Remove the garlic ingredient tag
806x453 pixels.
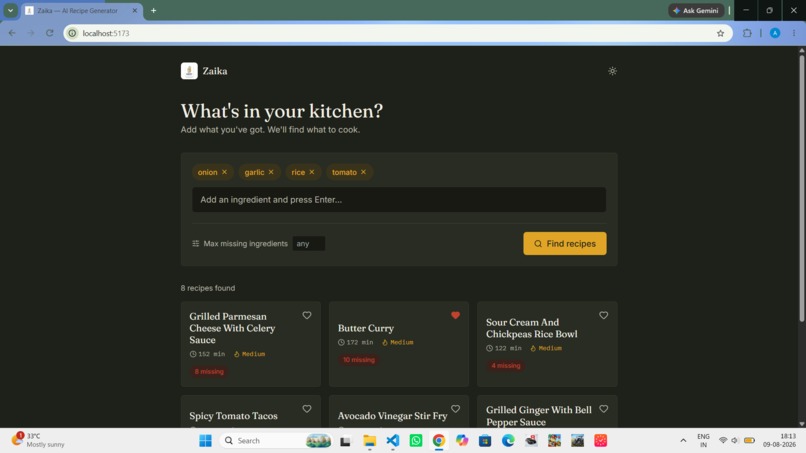271,172
